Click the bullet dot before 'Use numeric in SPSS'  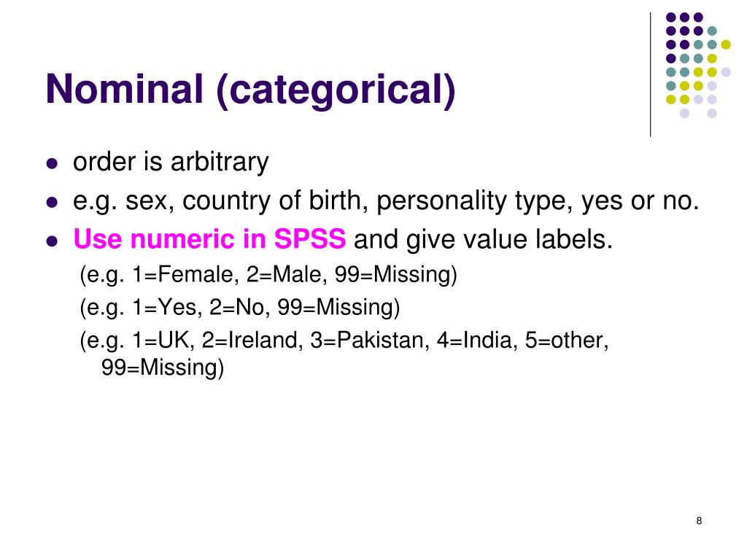pyautogui.click(x=52, y=241)
